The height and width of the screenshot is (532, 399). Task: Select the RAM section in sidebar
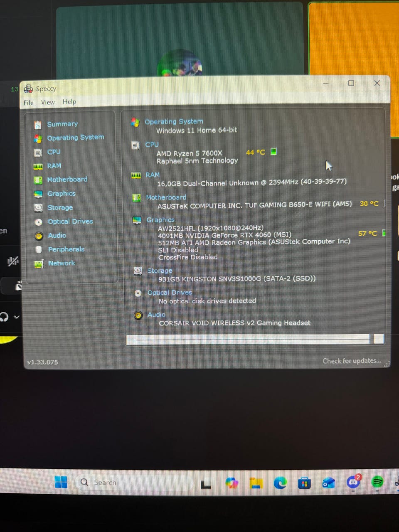click(54, 166)
